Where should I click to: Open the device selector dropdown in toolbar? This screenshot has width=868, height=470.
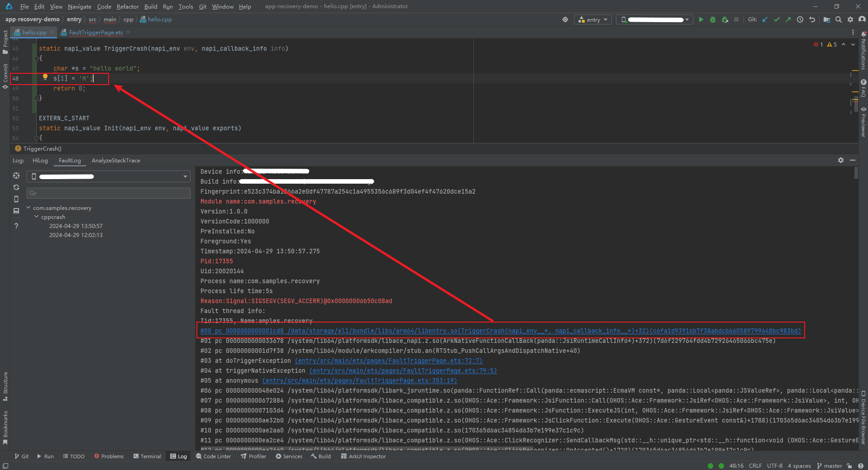tap(654, 19)
